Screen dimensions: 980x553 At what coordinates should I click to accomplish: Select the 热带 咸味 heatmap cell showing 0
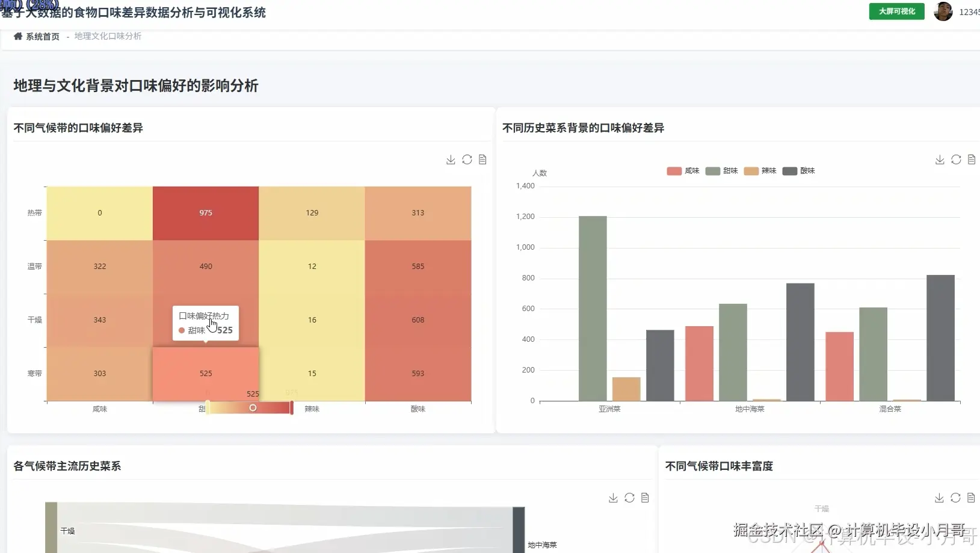tap(100, 213)
